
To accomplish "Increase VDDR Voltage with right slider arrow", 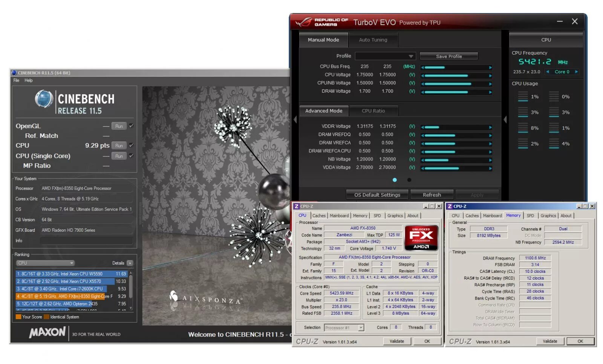I will [490, 127].
